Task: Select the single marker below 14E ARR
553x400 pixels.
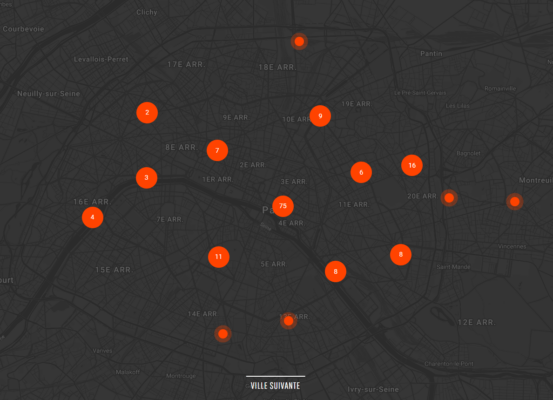Action: coord(223,334)
